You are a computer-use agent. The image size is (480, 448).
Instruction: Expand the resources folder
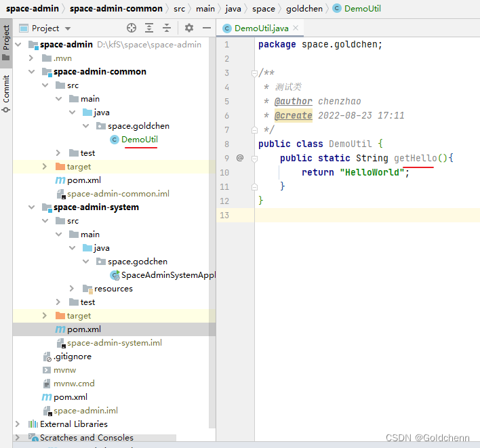(72, 289)
